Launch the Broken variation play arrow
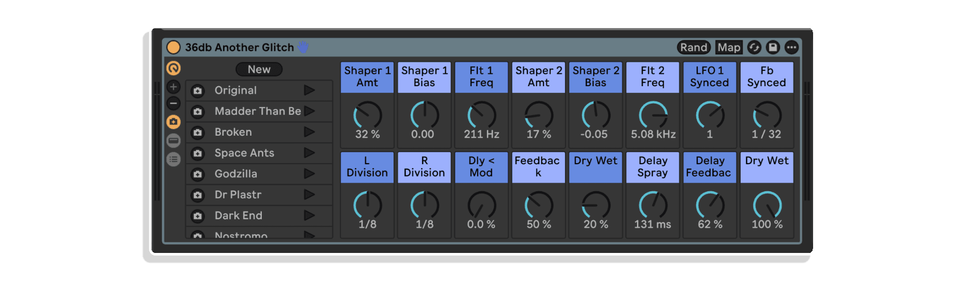This screenshot has height=281, width=980. point(309,132)
